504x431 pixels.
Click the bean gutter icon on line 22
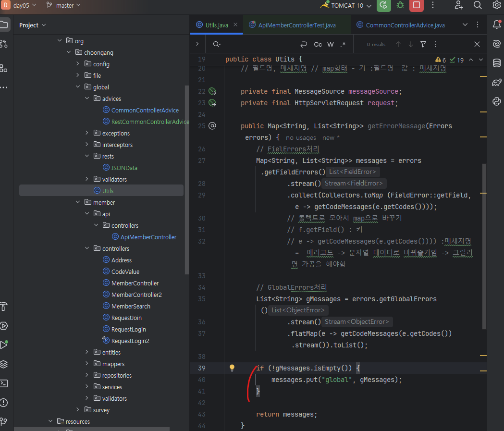point(212,92)
